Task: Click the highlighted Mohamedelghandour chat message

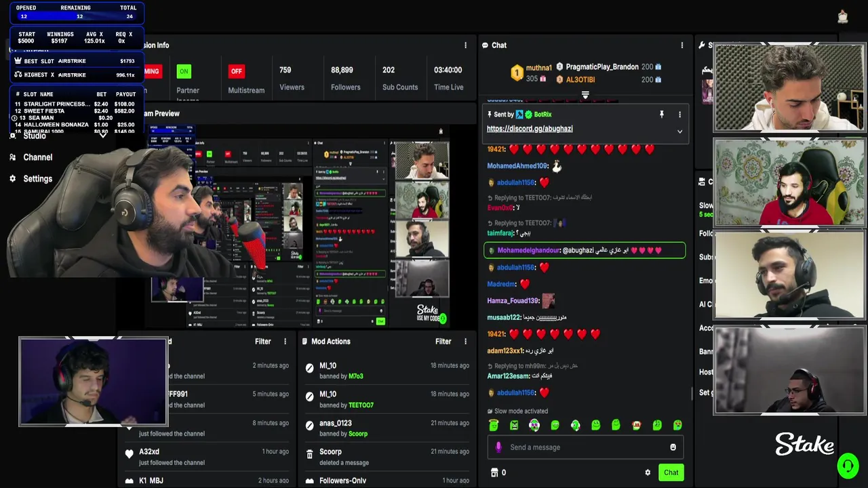Action: point(585,250)
